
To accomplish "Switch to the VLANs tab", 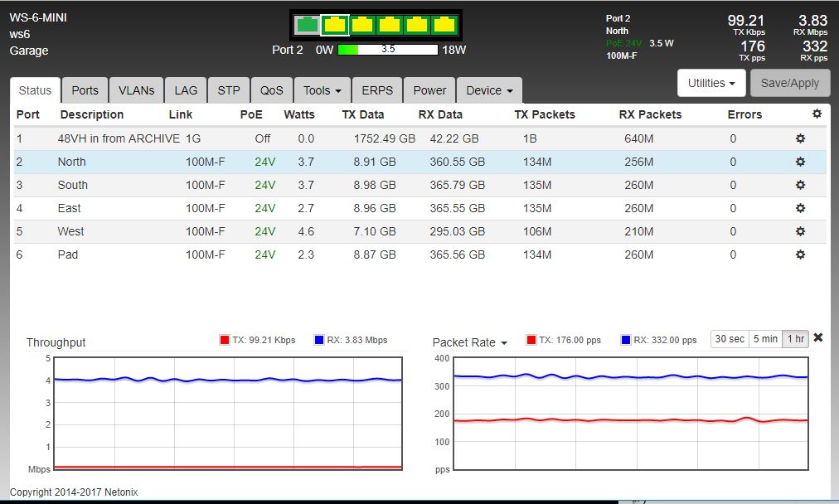I will 136,90.
